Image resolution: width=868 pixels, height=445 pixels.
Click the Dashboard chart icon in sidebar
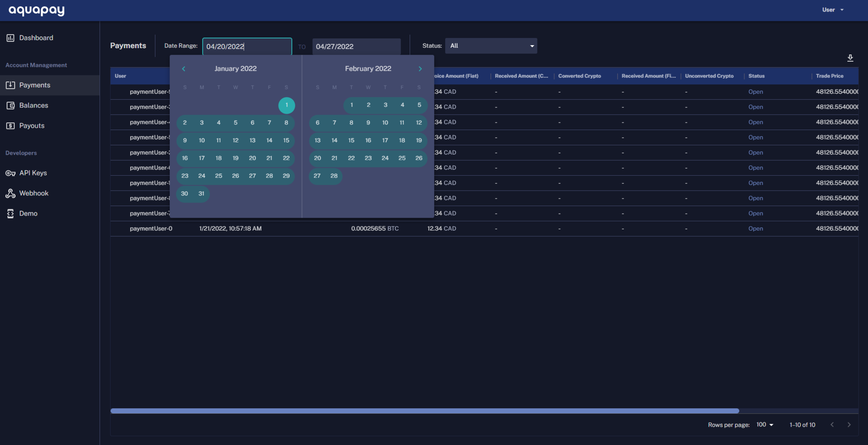coord(10,38)
